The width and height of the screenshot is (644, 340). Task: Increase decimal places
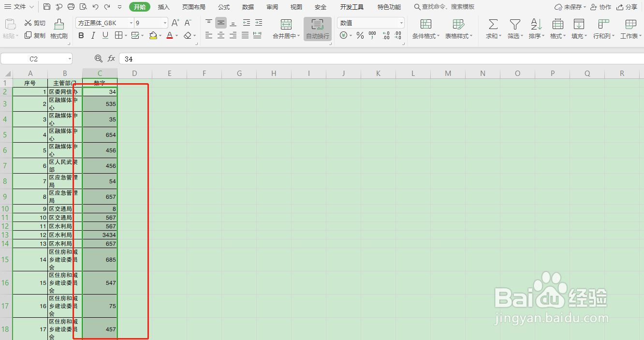tap(385, 36)
